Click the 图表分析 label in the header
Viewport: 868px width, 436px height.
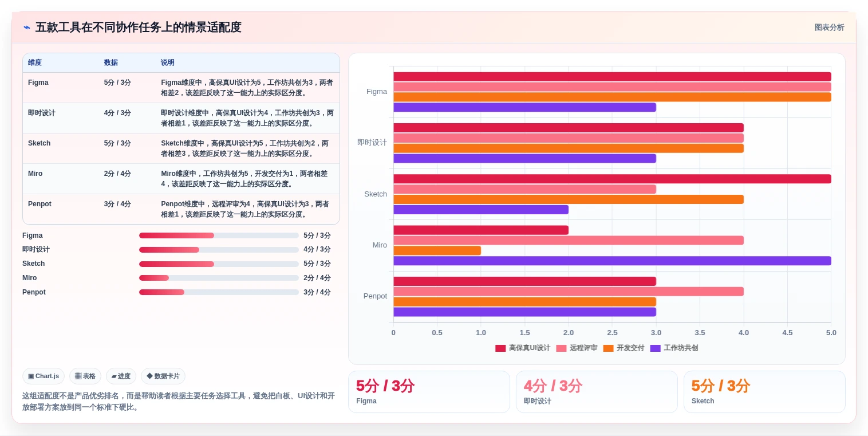pos(829,28)
